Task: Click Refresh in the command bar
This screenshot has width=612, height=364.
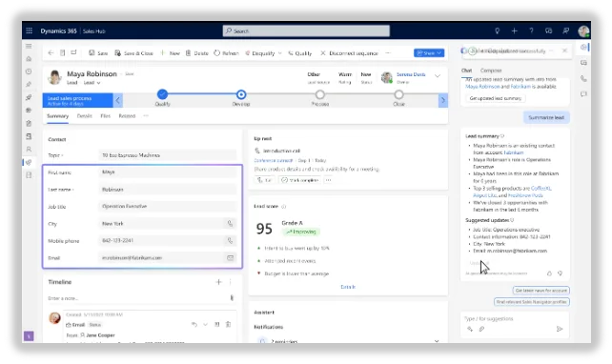Action: pyautogui.click(x=226, y=53)
